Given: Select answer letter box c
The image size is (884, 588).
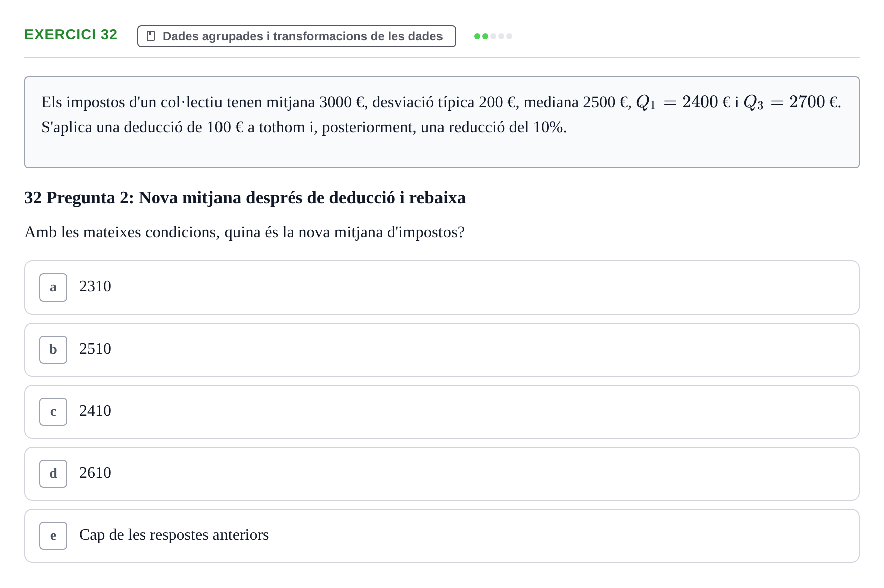Looking at the screenshot, I should (x=53, y=412).
